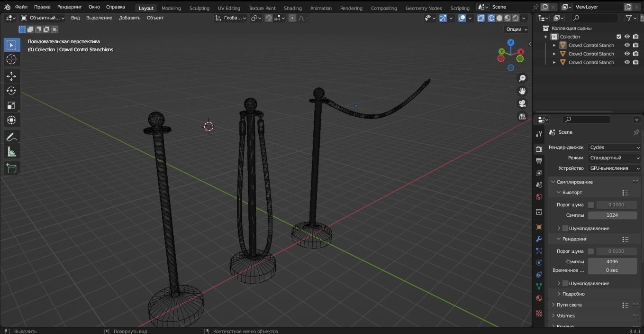Select the Measure tool

point(12,152)
